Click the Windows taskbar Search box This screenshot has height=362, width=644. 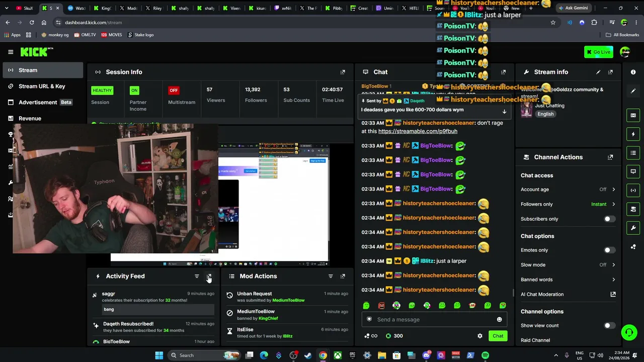(x=204, y=355)
